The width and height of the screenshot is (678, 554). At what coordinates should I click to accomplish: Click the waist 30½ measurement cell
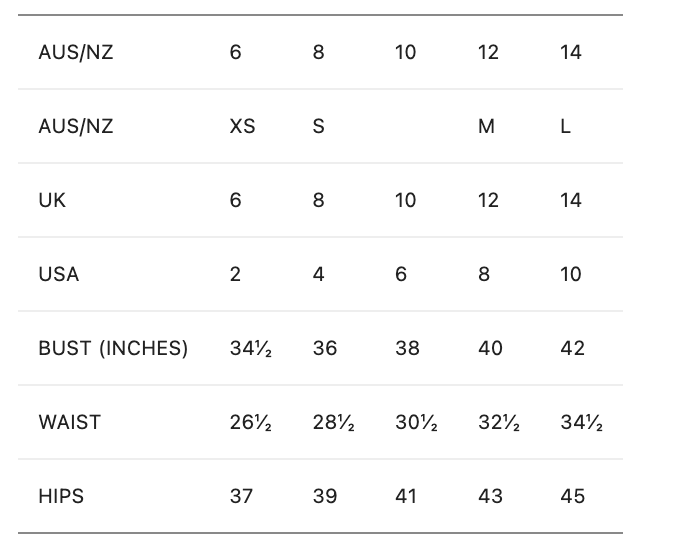tap(416, 422)
